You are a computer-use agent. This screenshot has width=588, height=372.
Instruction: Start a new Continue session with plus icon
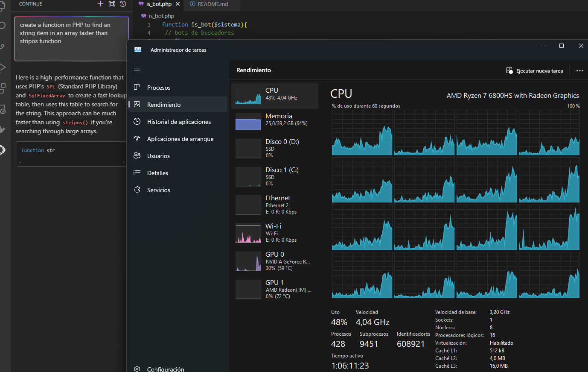(100, 4)
